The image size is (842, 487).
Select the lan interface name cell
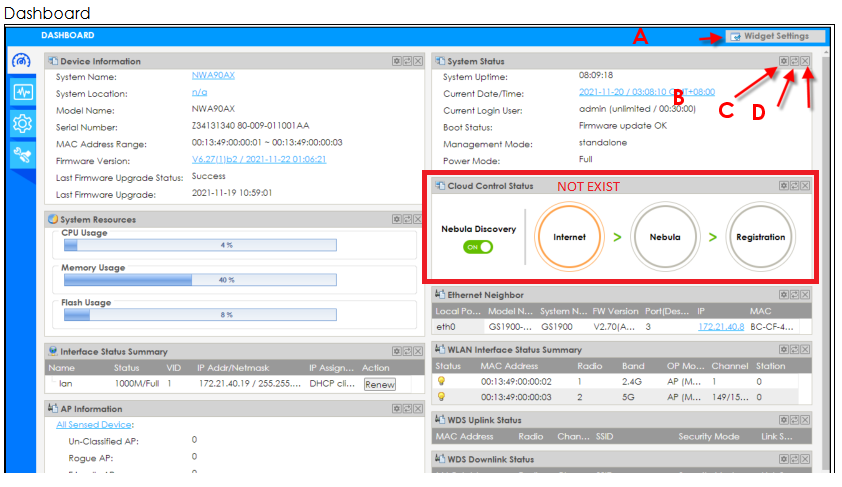66,383
